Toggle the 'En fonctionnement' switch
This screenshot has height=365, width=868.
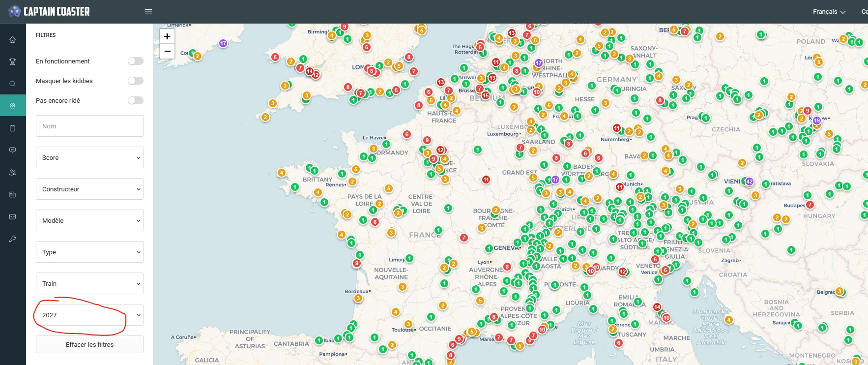(136, 61)
